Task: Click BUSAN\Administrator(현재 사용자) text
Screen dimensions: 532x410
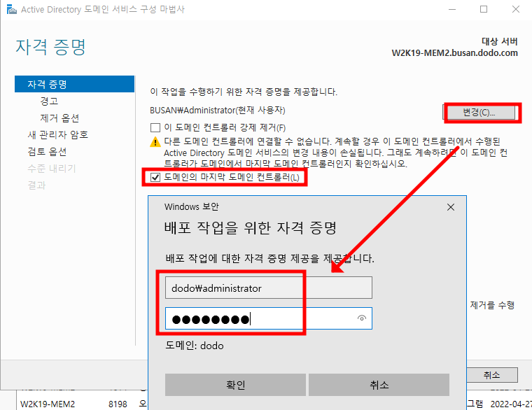Action: click(x=218, y=111)
